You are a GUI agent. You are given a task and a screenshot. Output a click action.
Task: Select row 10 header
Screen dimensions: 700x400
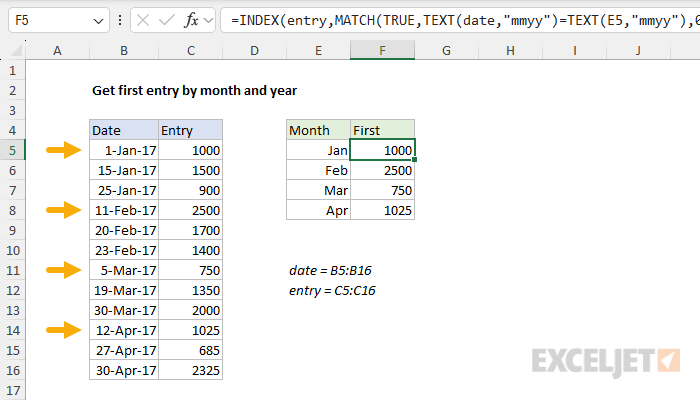(12, 250)
